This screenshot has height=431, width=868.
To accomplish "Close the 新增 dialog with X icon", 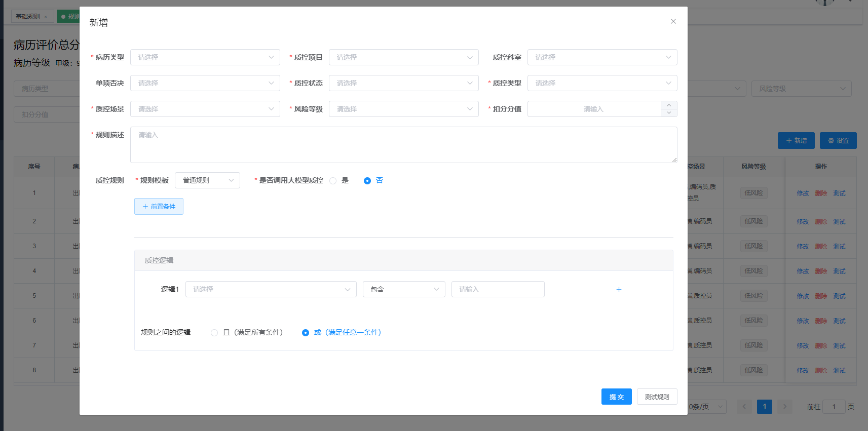I will pyautogui.click(x=673, y=21).
